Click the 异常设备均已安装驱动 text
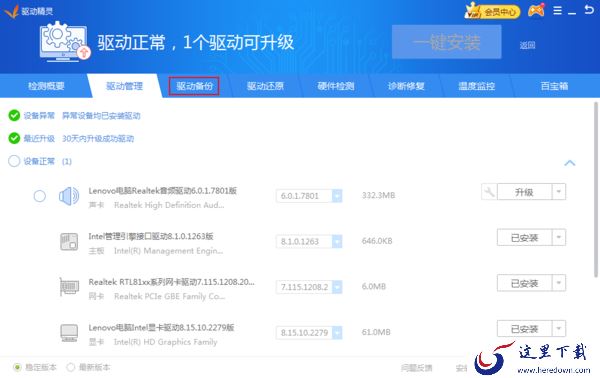Viewport: 600px width, 378px height. click(x=101, y=116)
